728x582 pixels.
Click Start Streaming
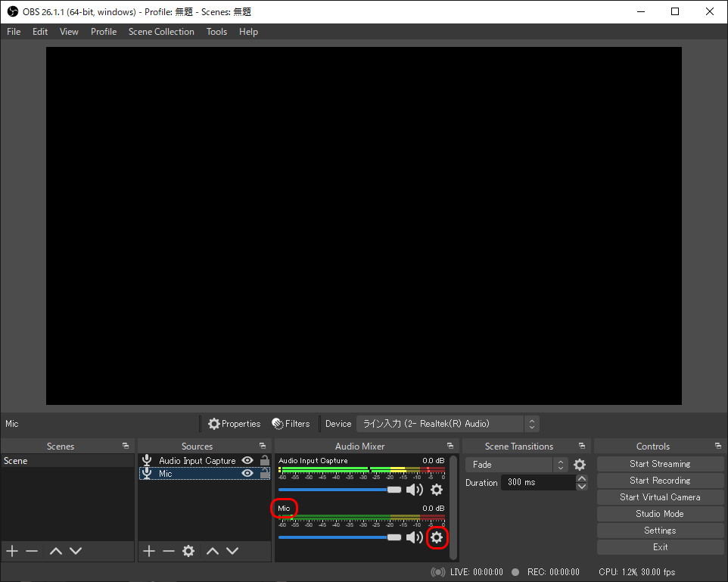point(660,463)
